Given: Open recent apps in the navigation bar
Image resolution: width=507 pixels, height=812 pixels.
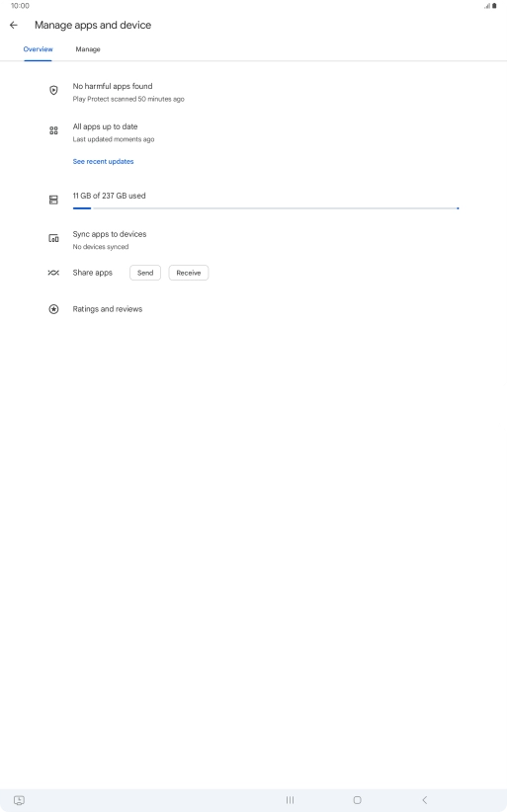Looking at the screenshot, I should pyautogui.click(x=290, y=800).
